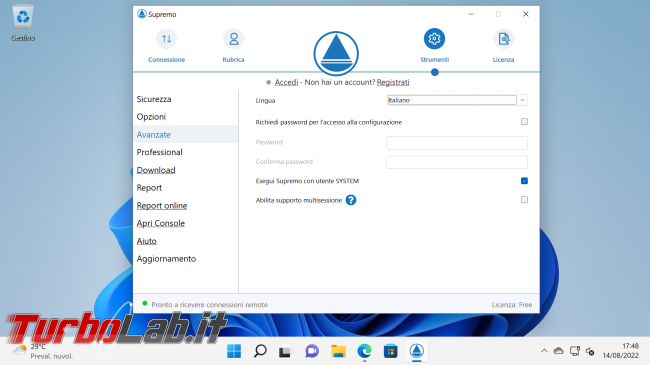This screenshot has height=365, width=650.
Task: Open the Download link
Action: pyautogui.click(x=156, y=170)
